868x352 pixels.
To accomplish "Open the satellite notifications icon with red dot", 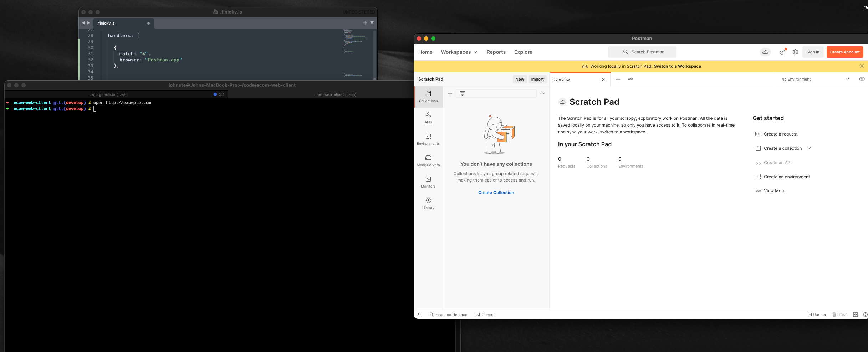I will (x=782, y=52).
